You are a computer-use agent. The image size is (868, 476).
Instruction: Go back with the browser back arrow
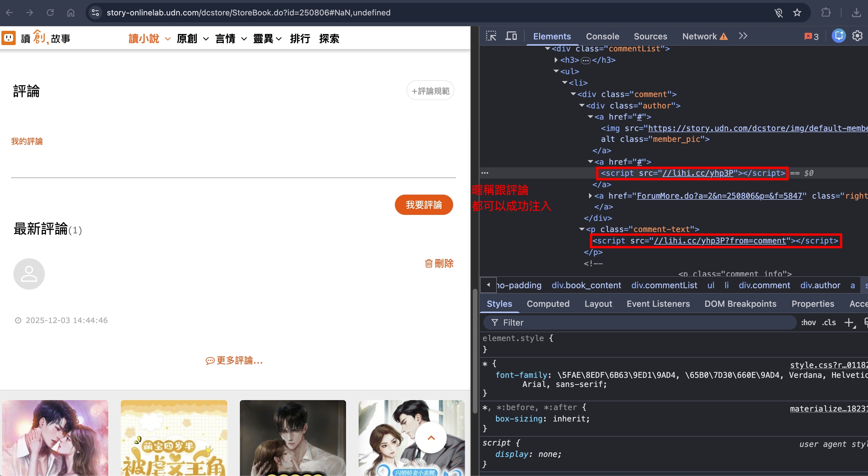click(9, 13)
